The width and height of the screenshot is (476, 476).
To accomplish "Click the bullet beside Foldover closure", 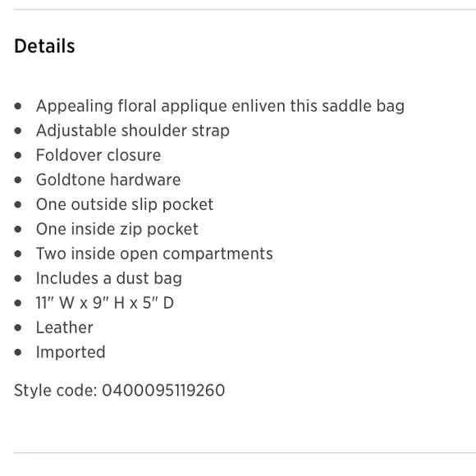I will coord(18,155).
